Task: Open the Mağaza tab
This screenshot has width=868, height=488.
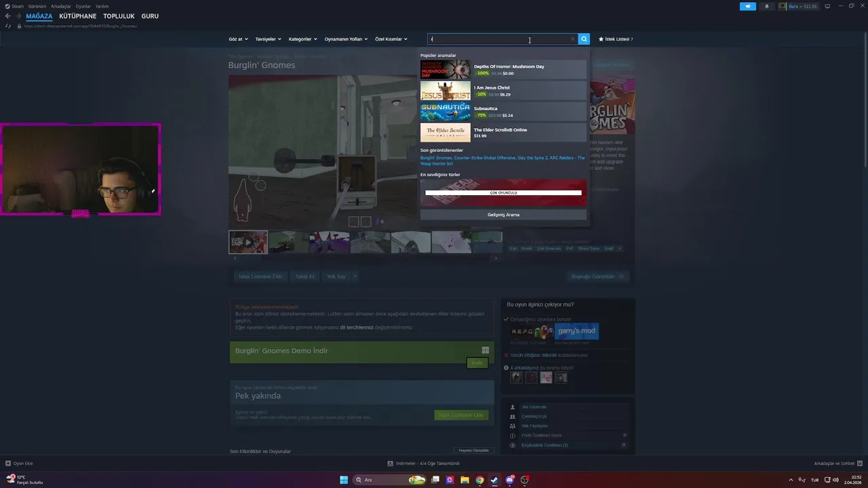Action: (39, 16)
